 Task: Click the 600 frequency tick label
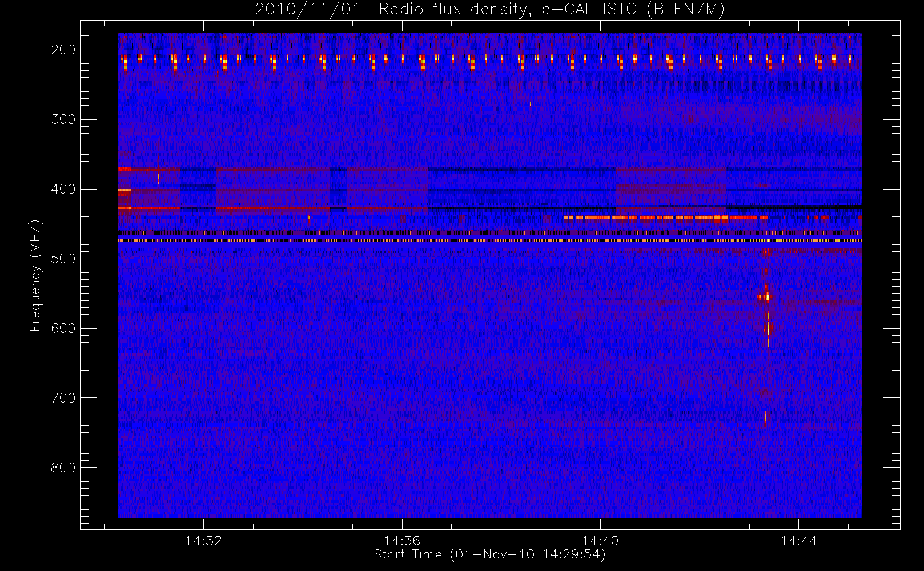click(63, 328)
